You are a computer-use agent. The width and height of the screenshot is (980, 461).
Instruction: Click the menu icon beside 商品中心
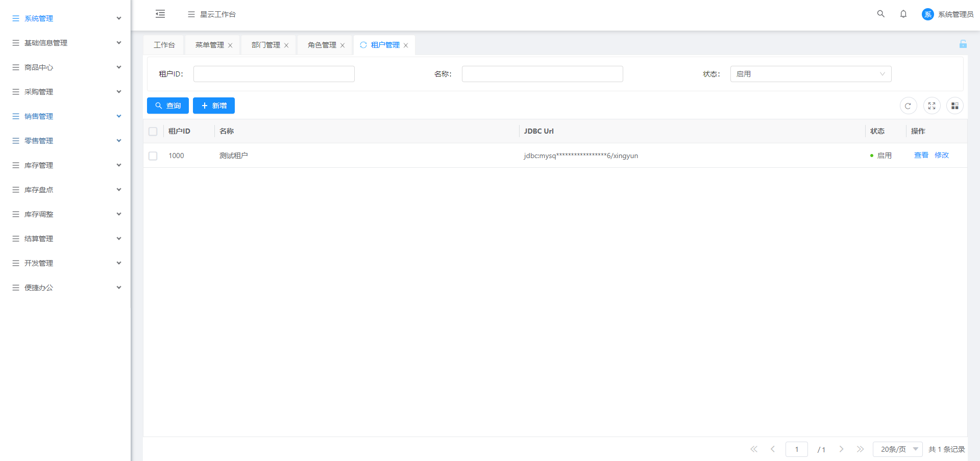16,67
